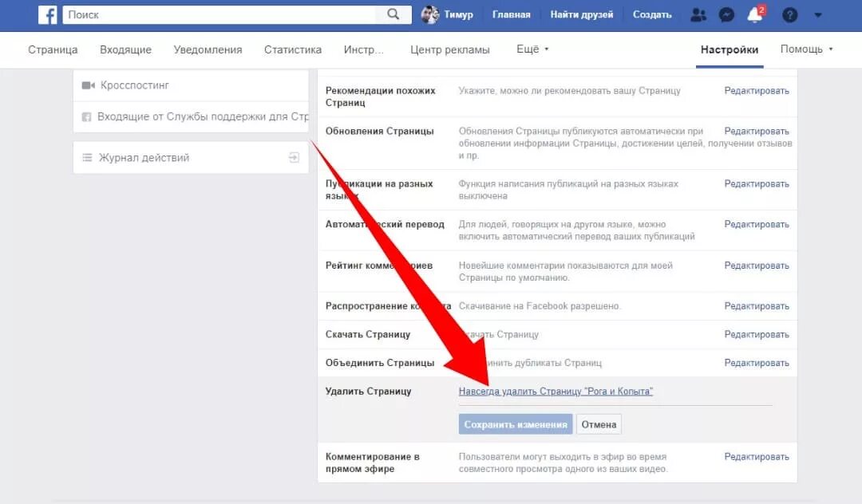
Task: Click text 'Скачивание на Facebook разрешено'
Action: [x=539, y=306]
